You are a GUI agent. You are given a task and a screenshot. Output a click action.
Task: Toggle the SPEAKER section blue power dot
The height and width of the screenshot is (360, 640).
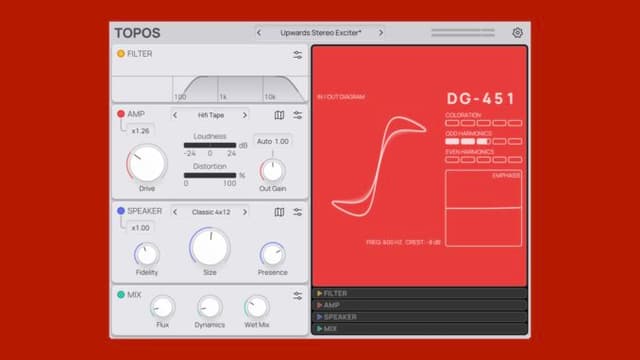[x=121, y=211]
